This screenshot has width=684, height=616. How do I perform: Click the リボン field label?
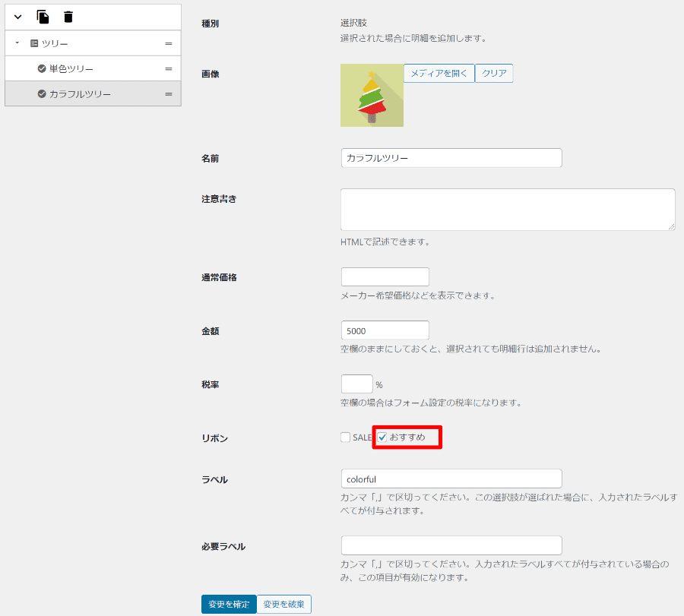(x=214, y=438)
